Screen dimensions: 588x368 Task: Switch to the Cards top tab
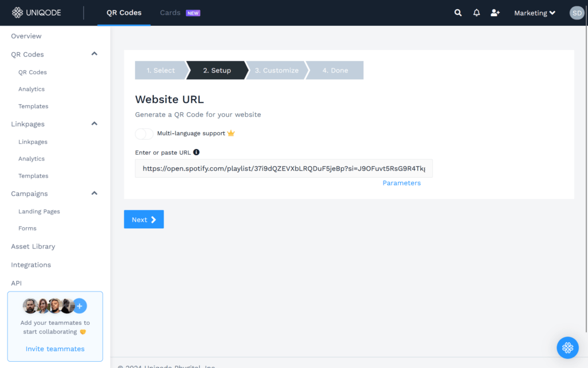pos(170,13)
